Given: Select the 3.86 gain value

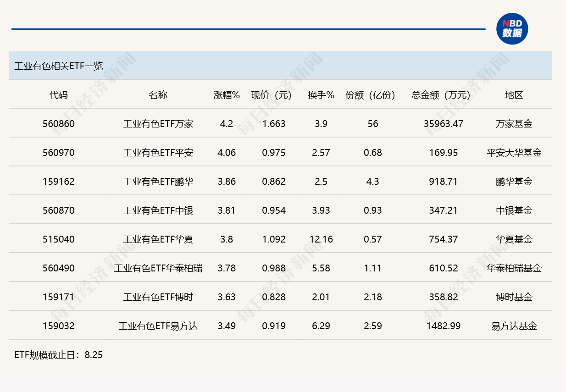Looking at the screenshot, I should (227, 182).
